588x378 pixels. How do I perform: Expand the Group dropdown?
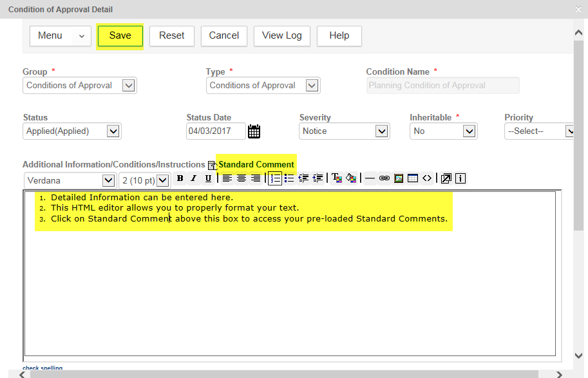click(128, 86)
